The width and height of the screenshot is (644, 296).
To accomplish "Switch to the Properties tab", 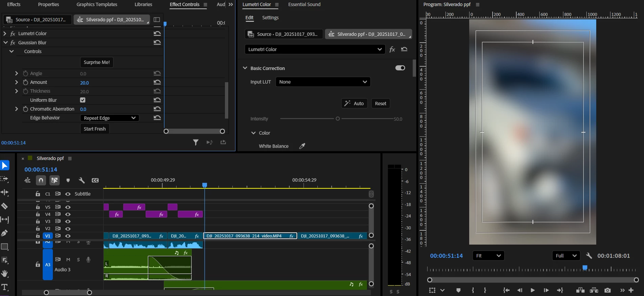I will [48, 4].
